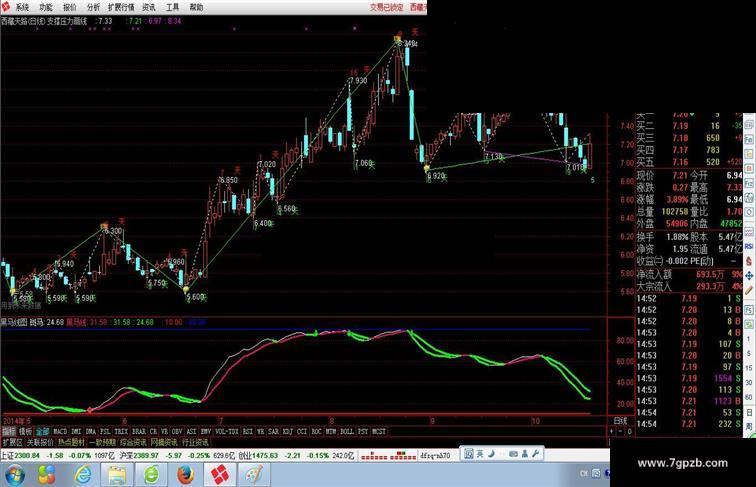The width and height of the screenshot is (756, 487).
Task: Click the blue cross-arrows icon in sidebar
Action: click(749, 276)
